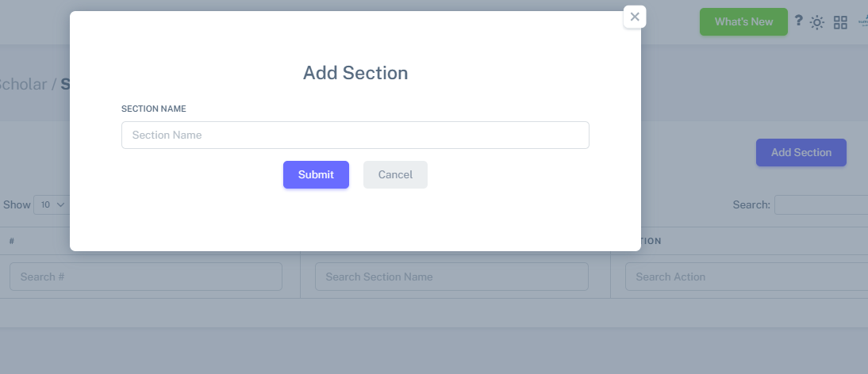Toggle the sun theme mode icon

click(x=816, y=22)
